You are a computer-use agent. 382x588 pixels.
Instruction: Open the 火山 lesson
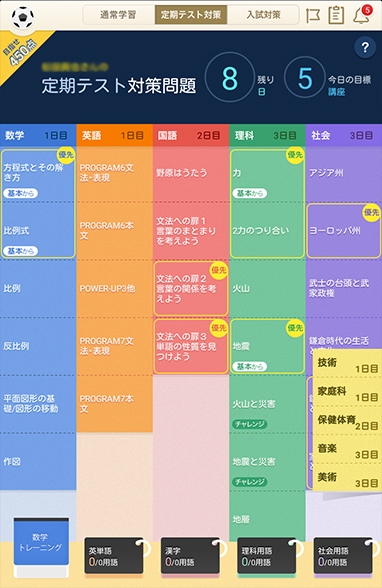pyautogui.click(x=267, y=288)
